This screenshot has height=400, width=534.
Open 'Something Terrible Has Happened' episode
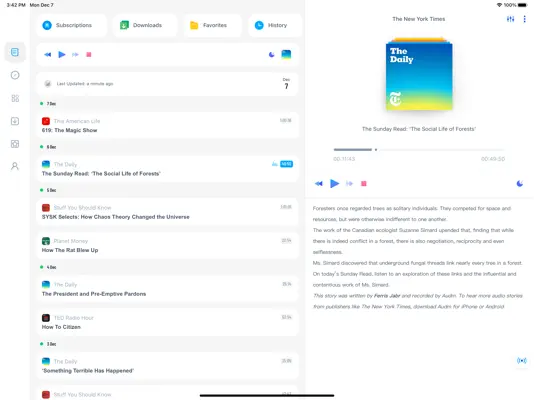coord(167,366)
